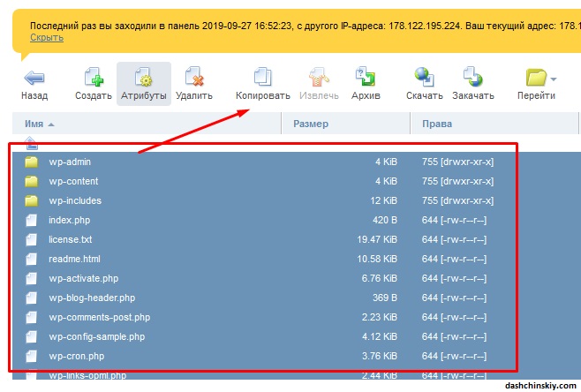Open the wp-content folder
This screenshot has height=392, width=581.
73,181
